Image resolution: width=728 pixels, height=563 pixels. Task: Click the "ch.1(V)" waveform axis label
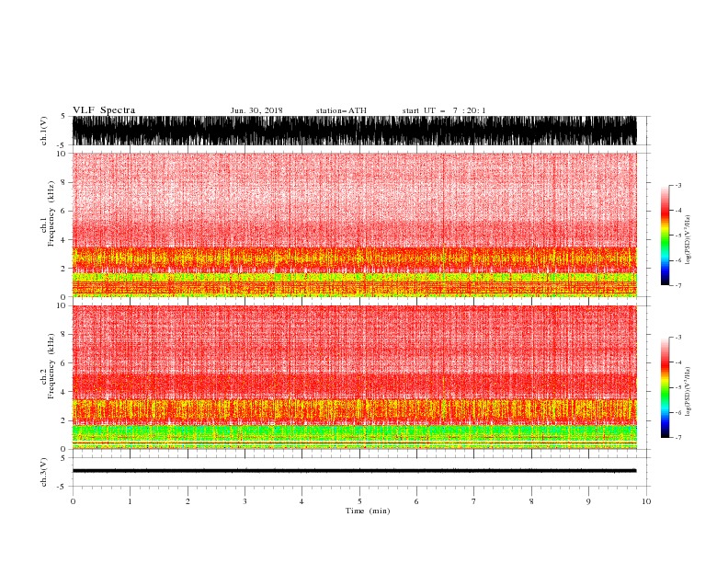click(44, 131)
